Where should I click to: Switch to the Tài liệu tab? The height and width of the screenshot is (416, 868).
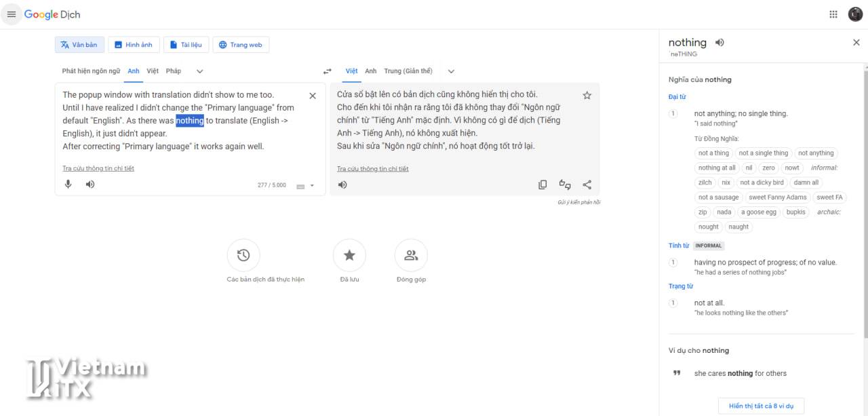186,45
